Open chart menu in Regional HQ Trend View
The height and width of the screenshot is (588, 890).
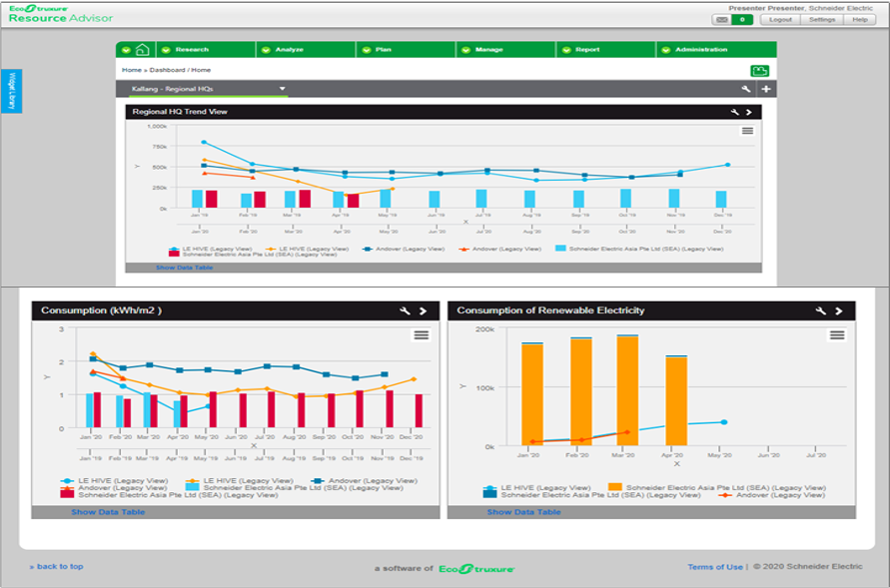[747, 131]
